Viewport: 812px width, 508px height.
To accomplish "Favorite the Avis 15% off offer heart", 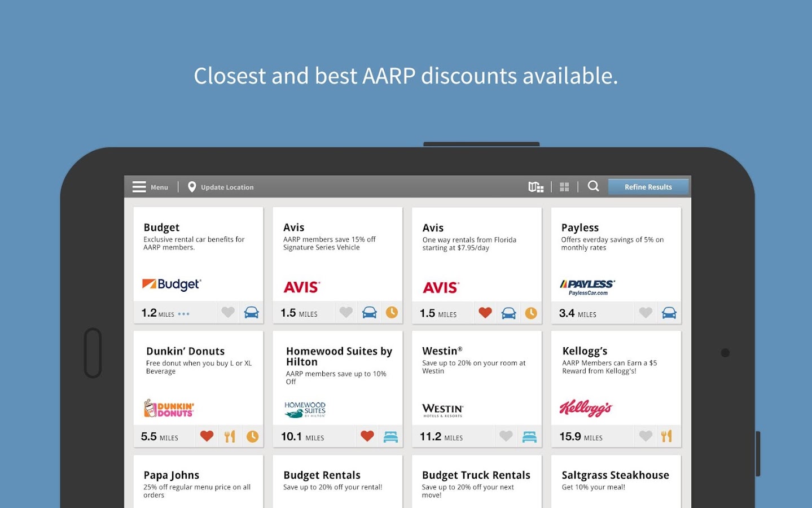I will coord(346,312).
